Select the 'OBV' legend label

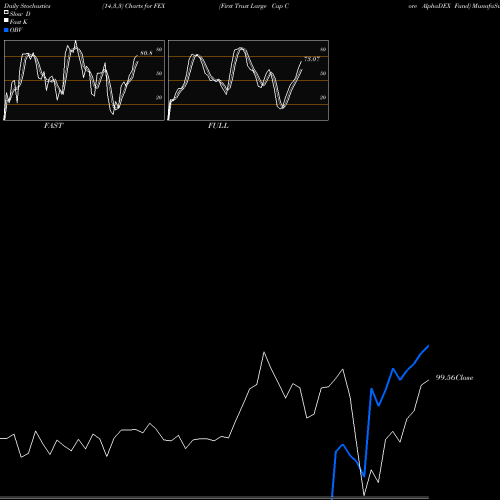click(16, 30)
